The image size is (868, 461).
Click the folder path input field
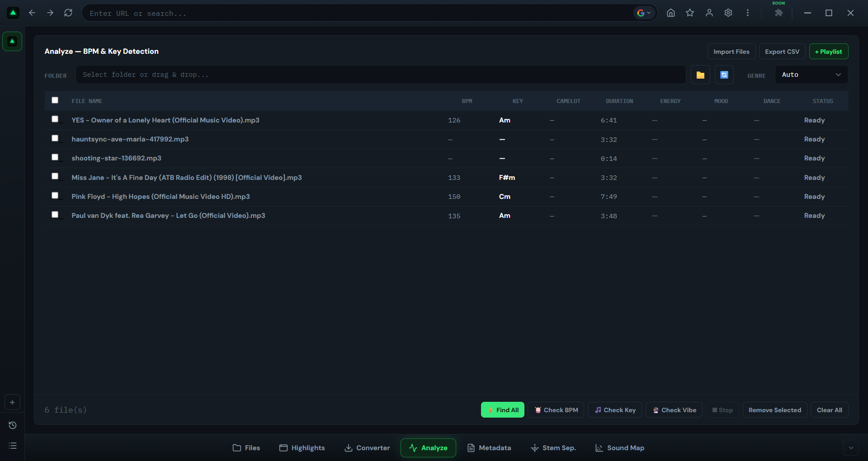[381, 75]
